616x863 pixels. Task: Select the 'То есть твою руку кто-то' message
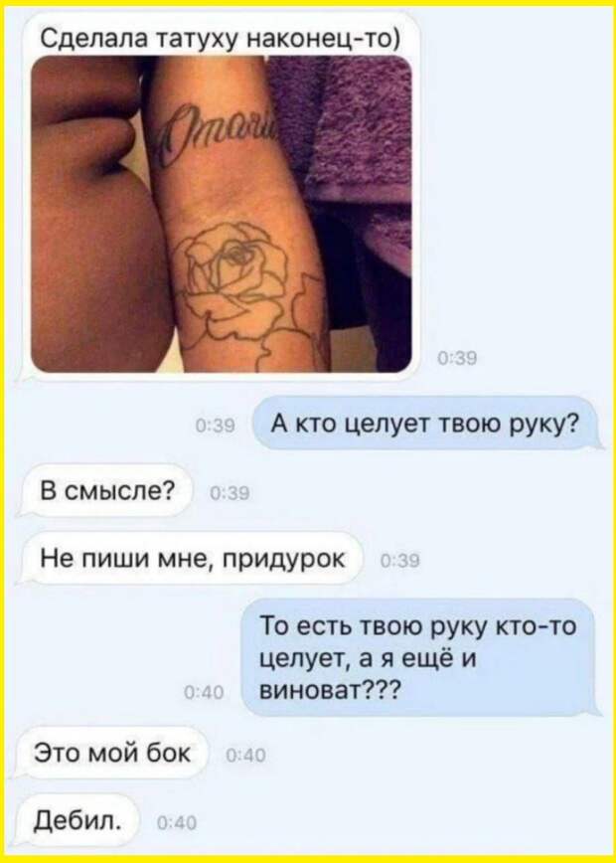418,658
